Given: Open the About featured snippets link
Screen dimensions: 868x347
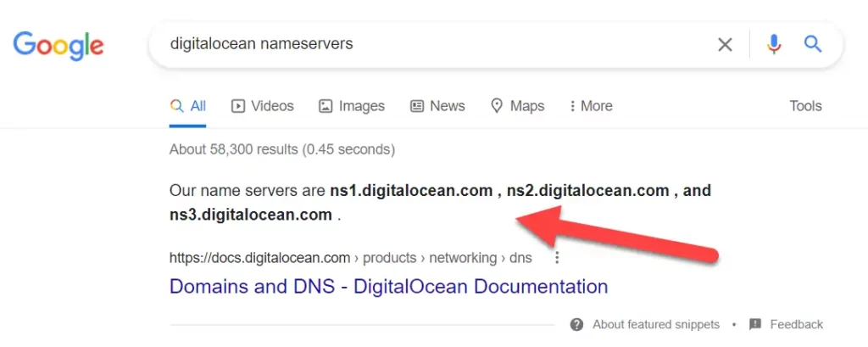Looking at the screenshot, I should (655, 324).
